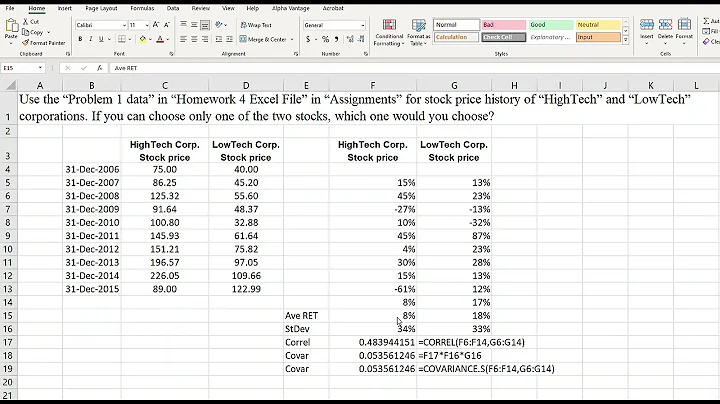Expand the Name Box dropdown arrow
Viewport: 720px width, 404px height.
point(40,68)
